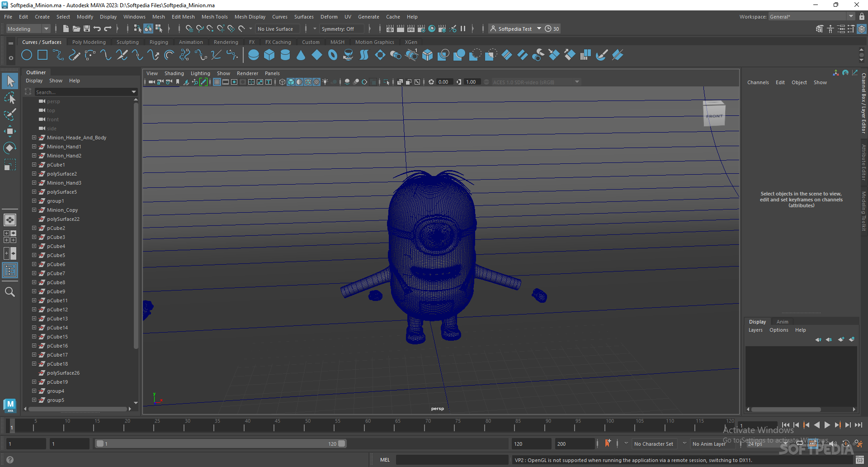
Task: Toggle Outliner panel layout button
Action: 10,271
